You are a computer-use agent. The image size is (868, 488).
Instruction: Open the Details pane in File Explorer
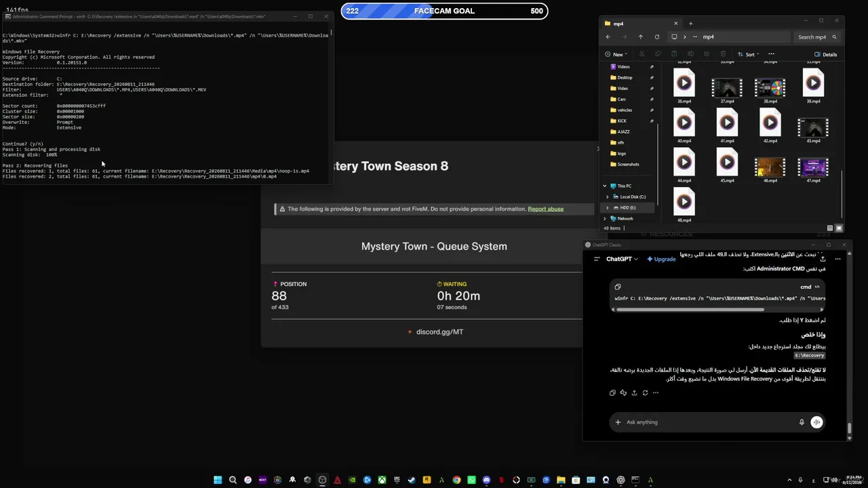[x=825, y=54]
